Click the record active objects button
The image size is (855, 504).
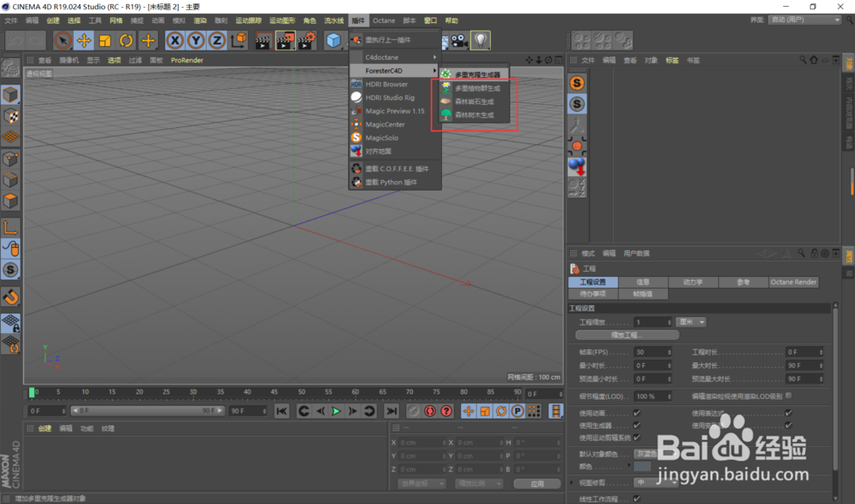pos(413,412)
